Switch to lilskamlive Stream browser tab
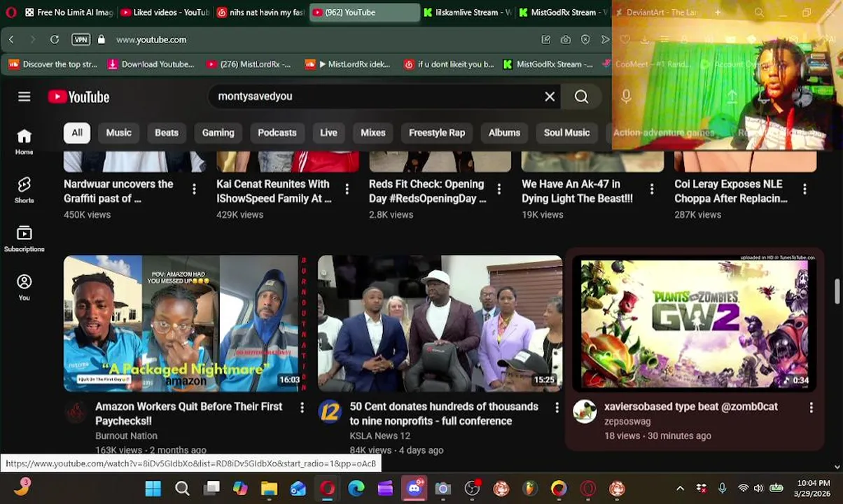843x504 pixels. [x=466, y=13]
